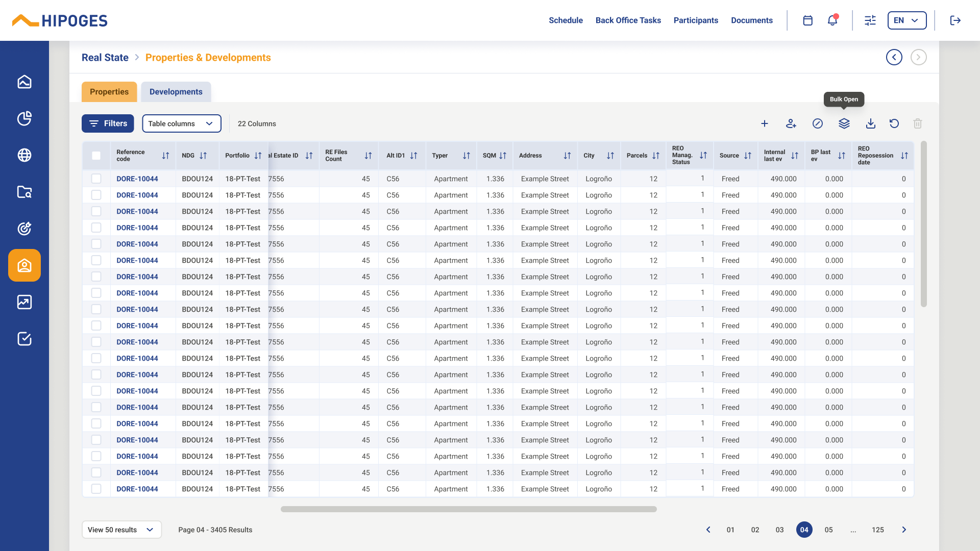Image resolution: width=980 pixels, height=551 pixels.
Task: Click the Bulk Open layers icon
Action: [844, 123]
